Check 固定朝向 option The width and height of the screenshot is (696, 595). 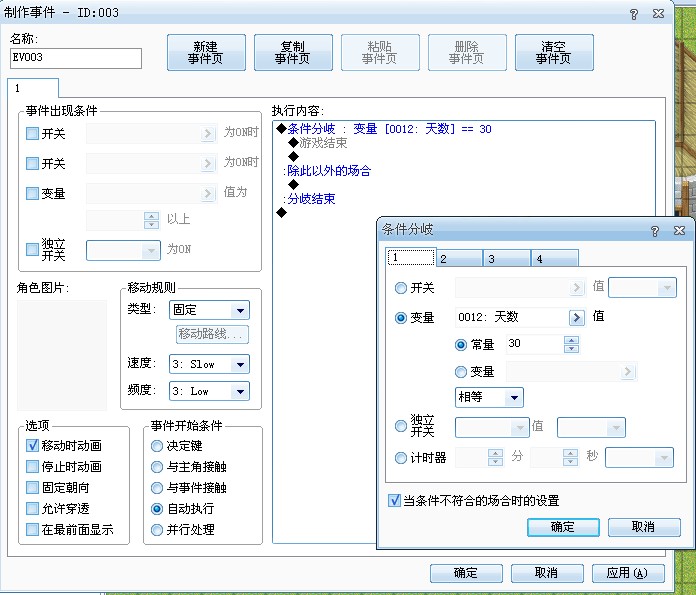32,488
